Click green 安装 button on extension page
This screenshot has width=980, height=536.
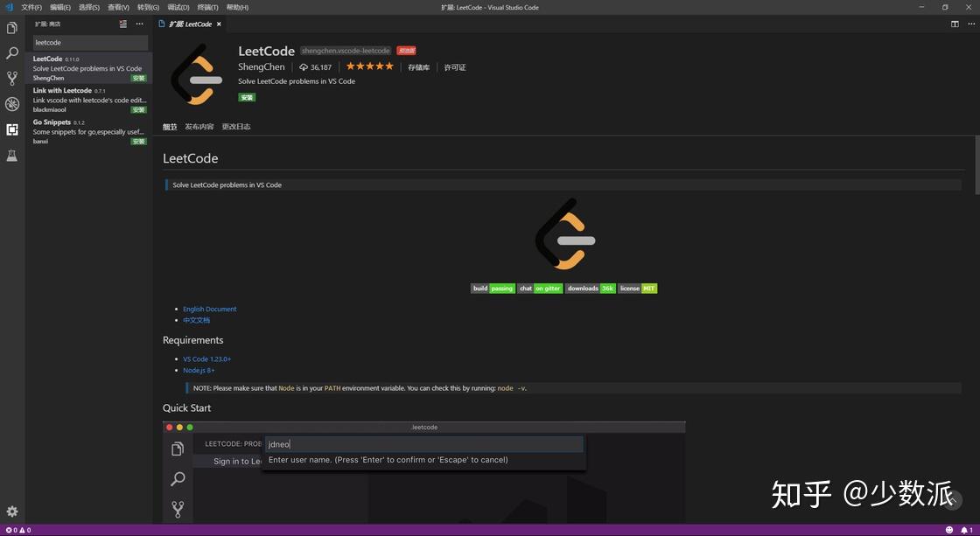[247, 97]
